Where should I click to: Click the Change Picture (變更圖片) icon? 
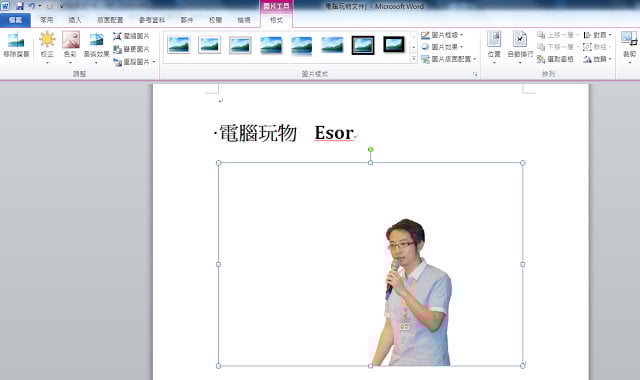[x=118, y=49]
